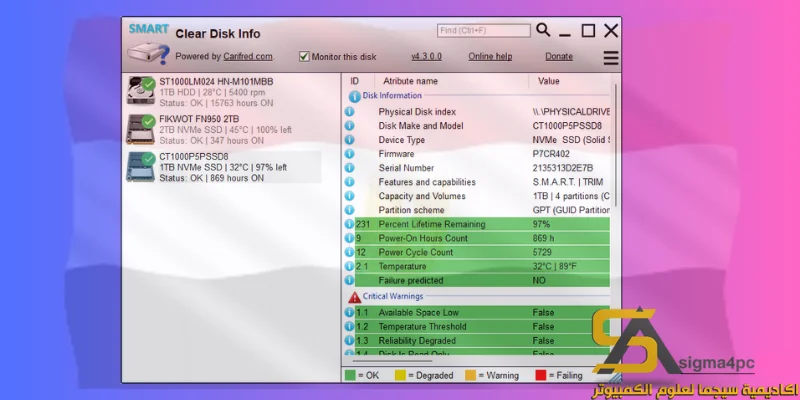This screenshot has height=400, width=800.
Task: Click info icon beside Partition scheme
Action: (x=349, y=210)
